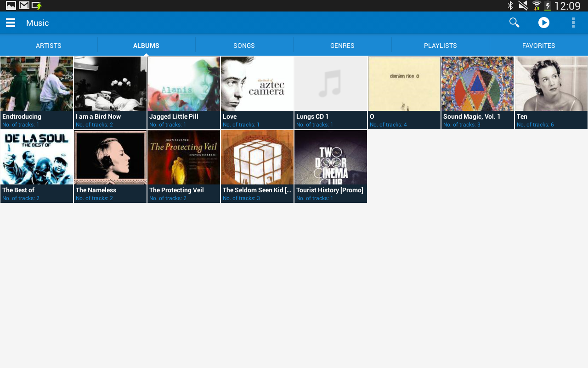588x368 pixels.
Task: Tap the search magnifier icon
Action: (514, 23)
